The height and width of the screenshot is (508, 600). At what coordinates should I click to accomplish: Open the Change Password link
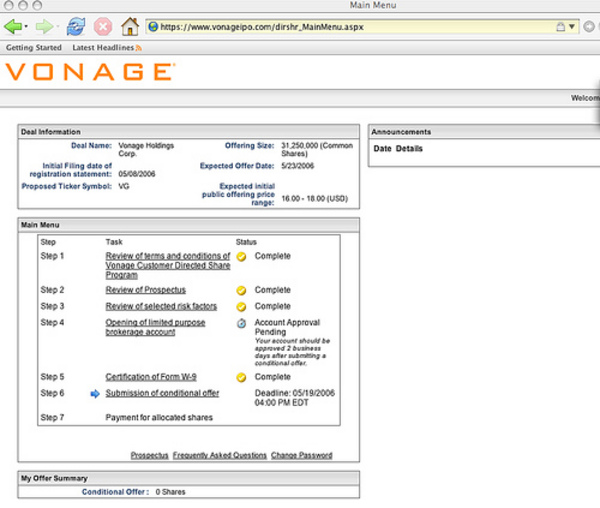coord(302,455)
